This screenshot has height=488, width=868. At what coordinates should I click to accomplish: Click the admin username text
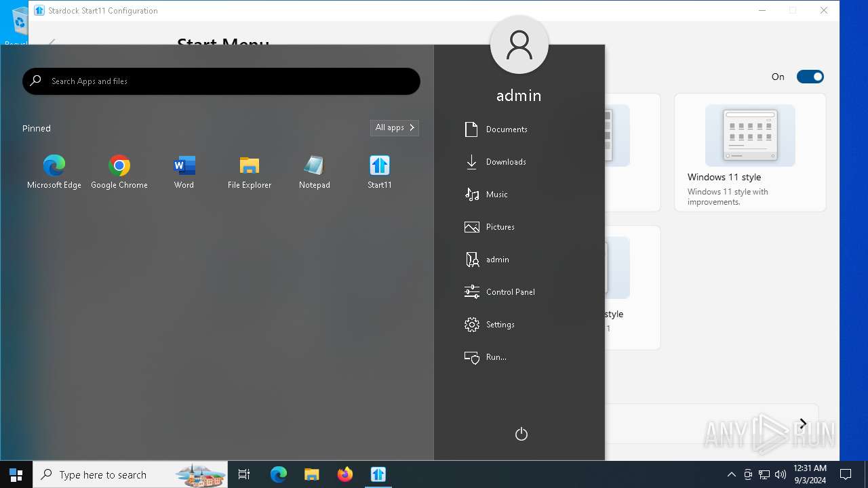pos(519,96)
